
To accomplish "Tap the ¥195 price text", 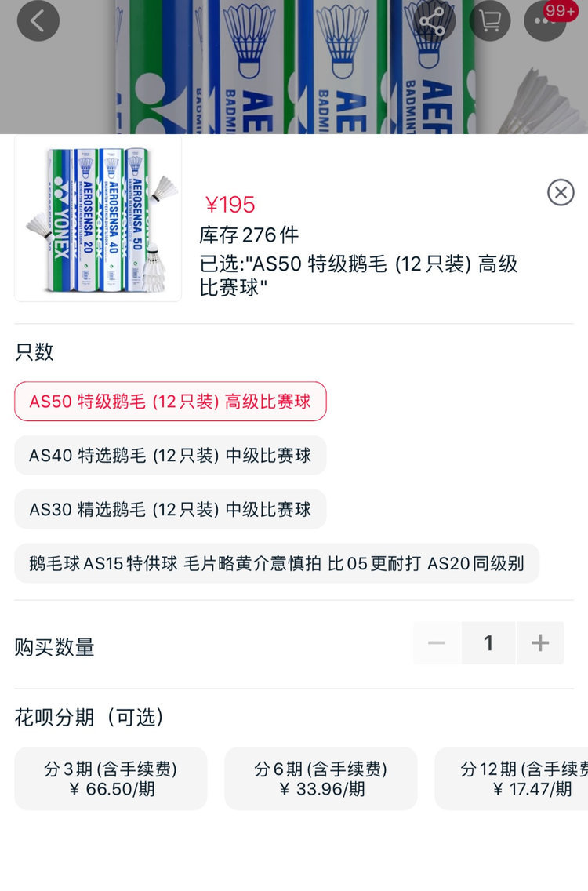I will tap(230, 205).
